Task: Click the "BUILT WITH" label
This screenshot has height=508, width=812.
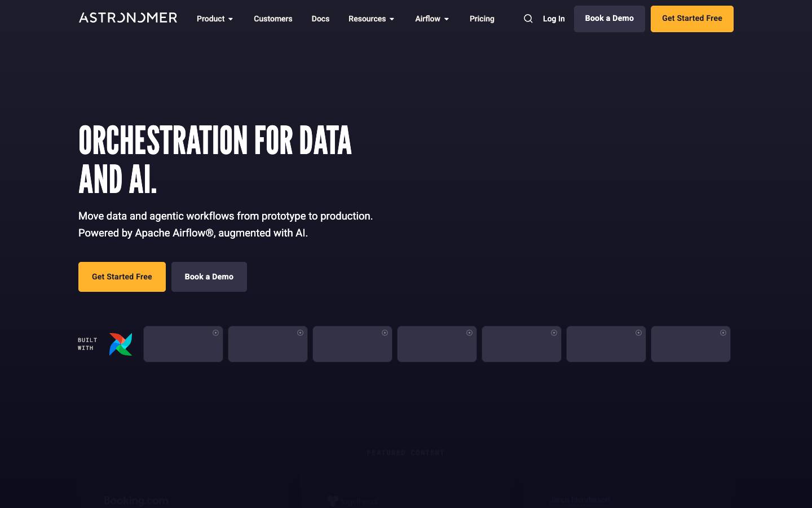Action: coord(87,344)
